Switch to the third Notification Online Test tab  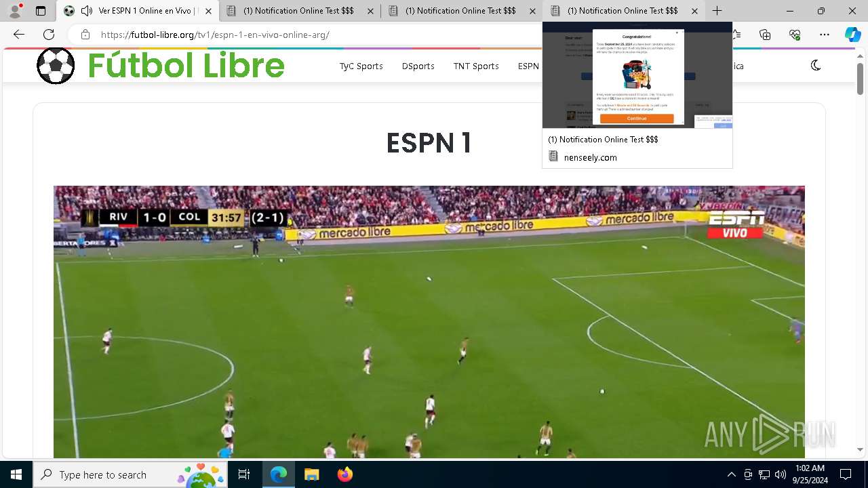click(x=623, y=11)
